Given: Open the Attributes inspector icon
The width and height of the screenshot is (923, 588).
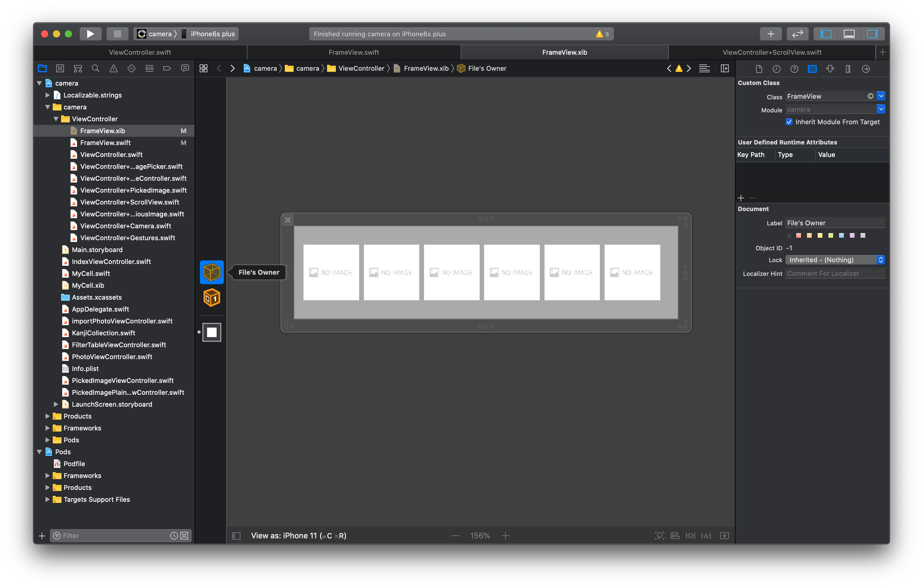Looking at the screenshot, I should click(x=830, y=69).
